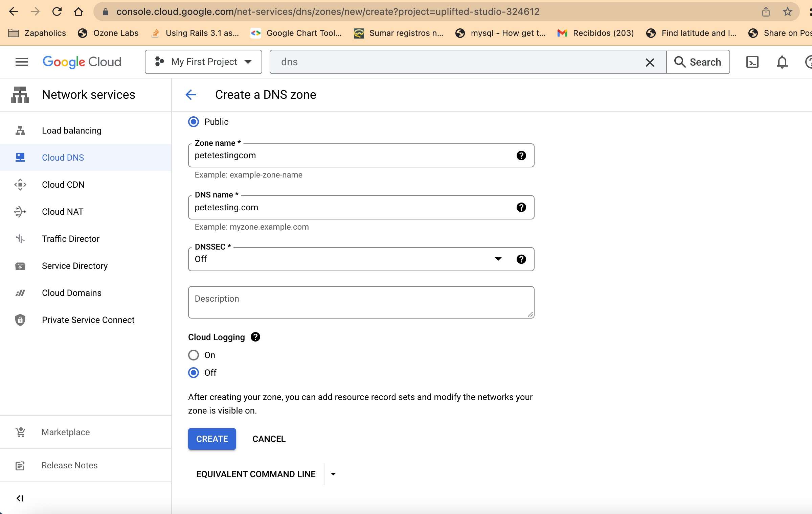Click the CREATE button
This screenshot has width=812, height=514.
pyautogui.click(x=212, y=439)
